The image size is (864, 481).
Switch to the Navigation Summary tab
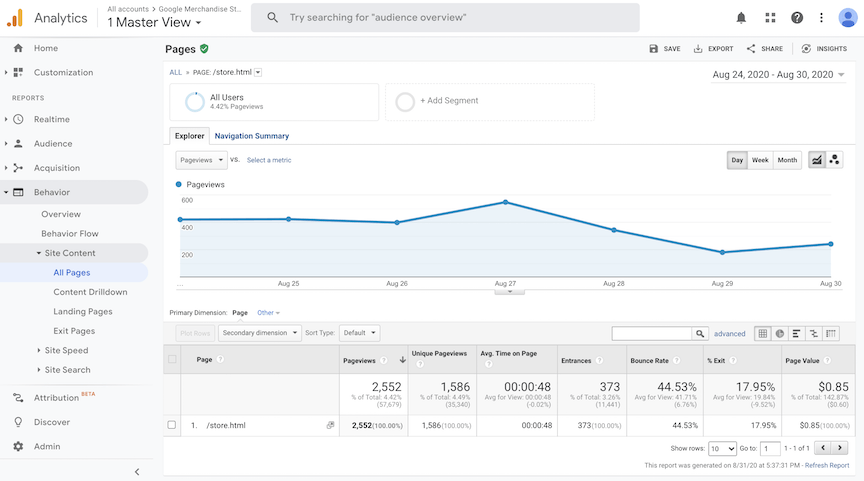tap(252, 136)
